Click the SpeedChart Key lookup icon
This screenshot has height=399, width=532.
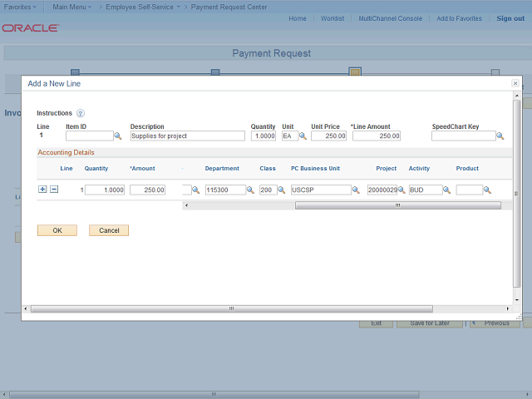tap(500, 135)
